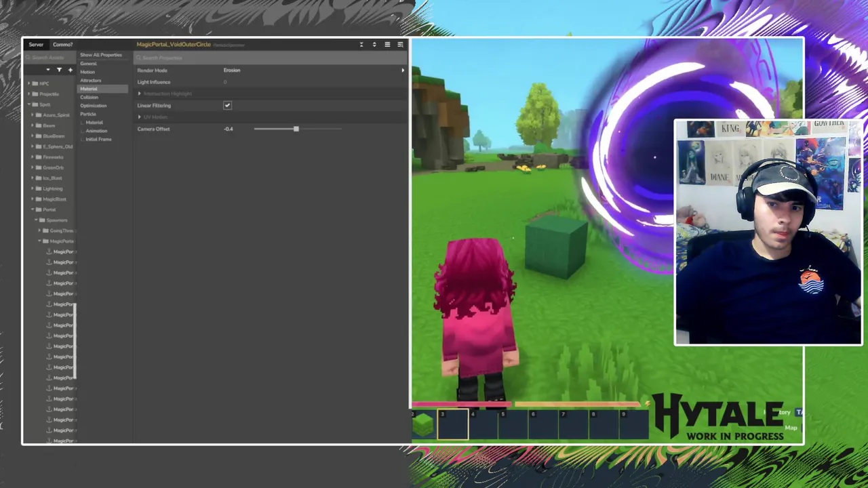This screenshot has width=868, height=488.
Task: Focus the Search Properties field
Action: tap(270, 58)
